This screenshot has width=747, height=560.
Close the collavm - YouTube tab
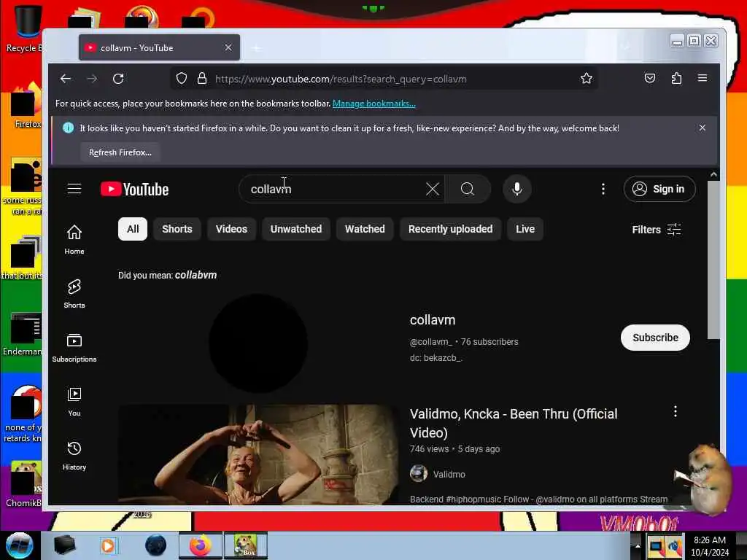228,47
